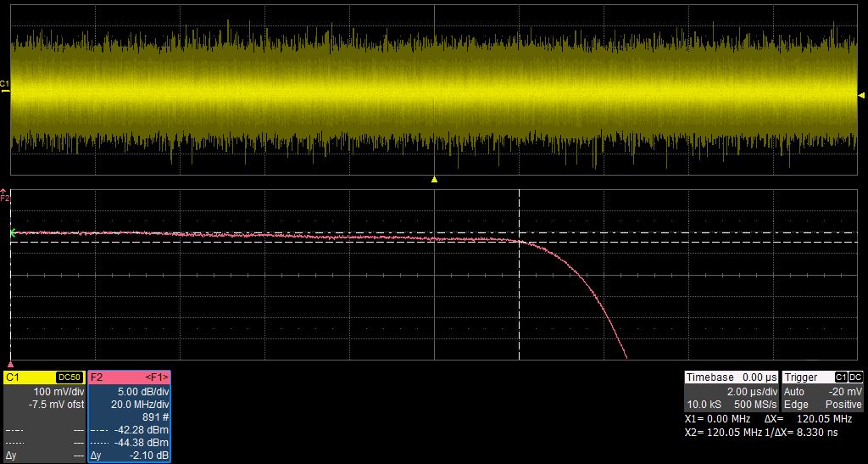Click the C1 source badge in the Trigger box
The image size is (868, 464).
pos(841,377)
